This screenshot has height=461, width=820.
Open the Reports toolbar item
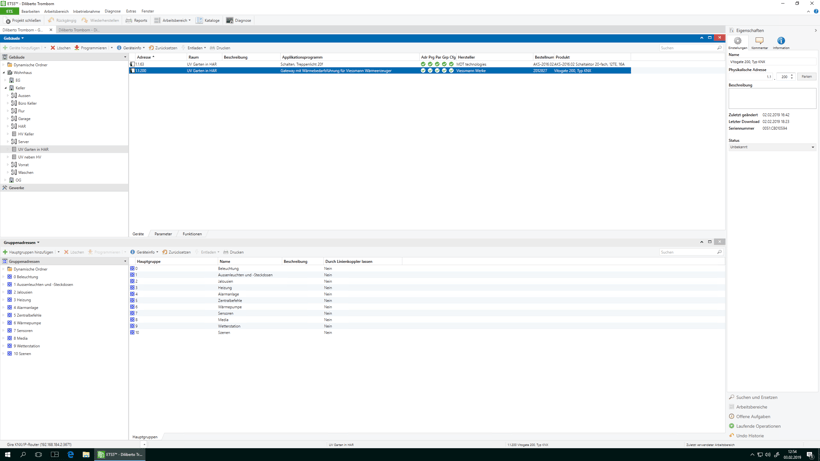136,20
